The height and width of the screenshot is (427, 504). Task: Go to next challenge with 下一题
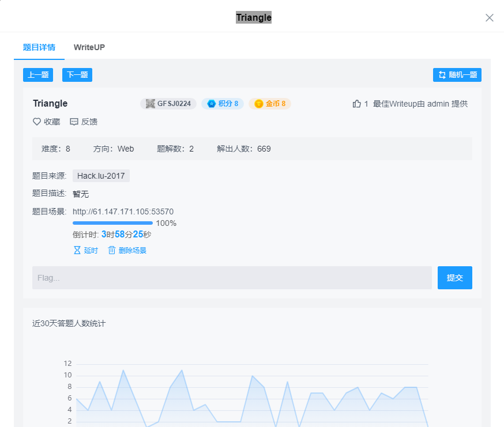pos(77,75)
